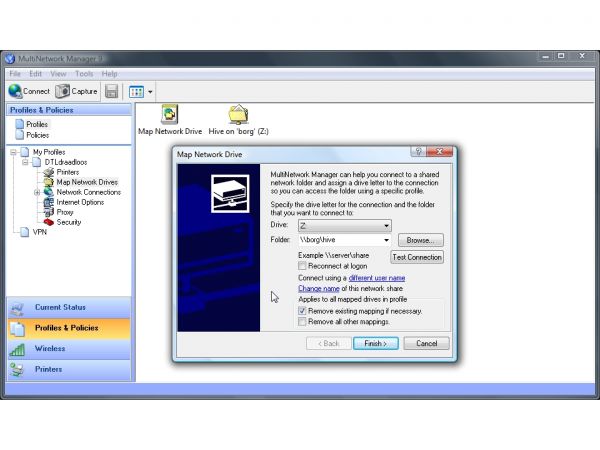Open the Drive letter dropdown
600x450 pixels.
(x=345, y=226)
